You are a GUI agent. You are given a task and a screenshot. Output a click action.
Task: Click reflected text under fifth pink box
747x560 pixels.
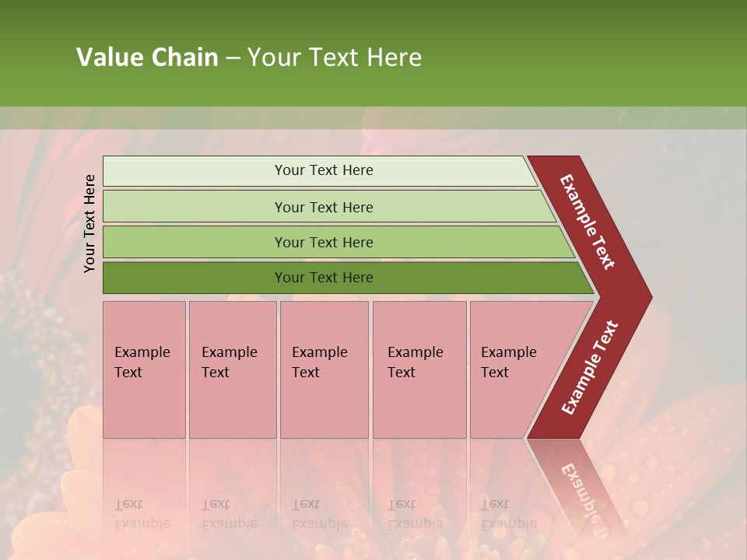pyautogui.click(x=508, y=514)
